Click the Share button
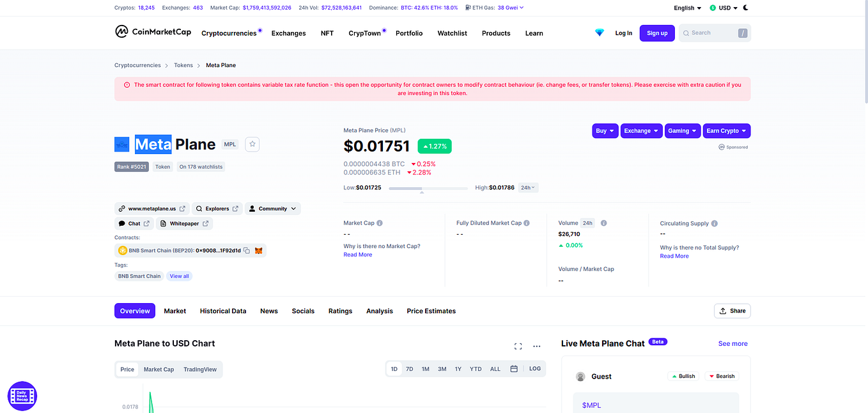Image resolution: width=868 pixels, height=413 pixels. tap(732, 311)
